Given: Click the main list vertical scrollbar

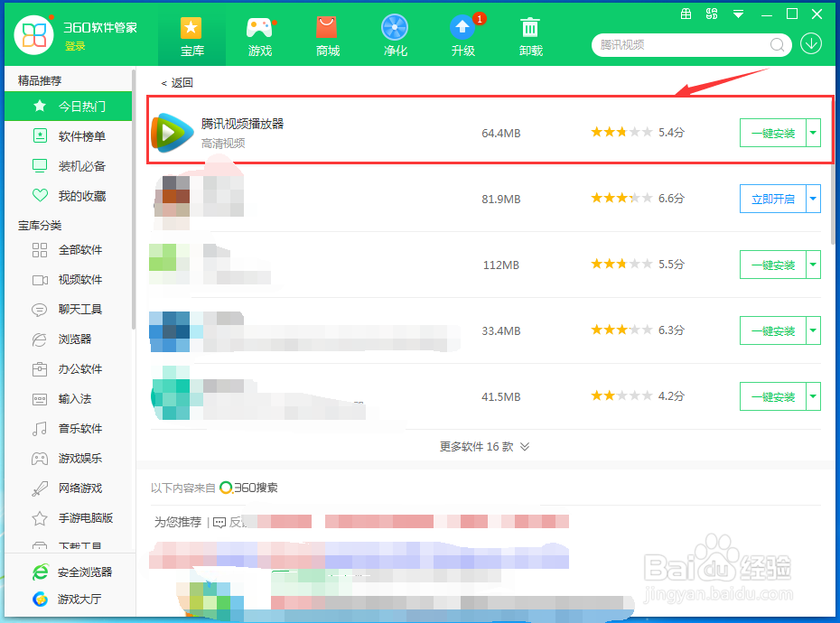Looking at the screenshot, I should 832,169.
